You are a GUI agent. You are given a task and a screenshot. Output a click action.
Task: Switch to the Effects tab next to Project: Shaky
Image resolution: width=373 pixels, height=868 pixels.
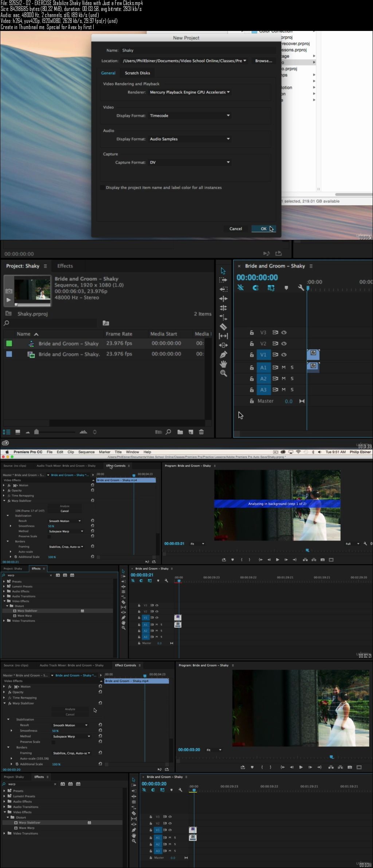pos(65,266)
